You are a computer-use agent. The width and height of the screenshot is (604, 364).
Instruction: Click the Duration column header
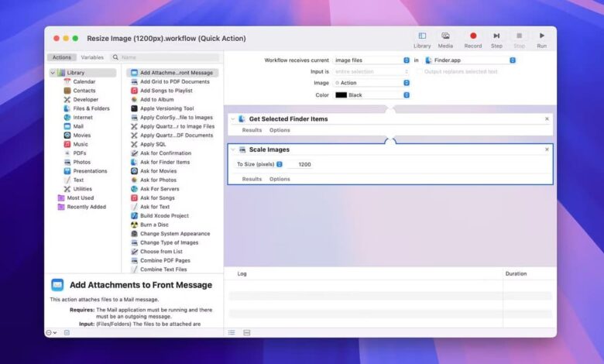(516, 273)
